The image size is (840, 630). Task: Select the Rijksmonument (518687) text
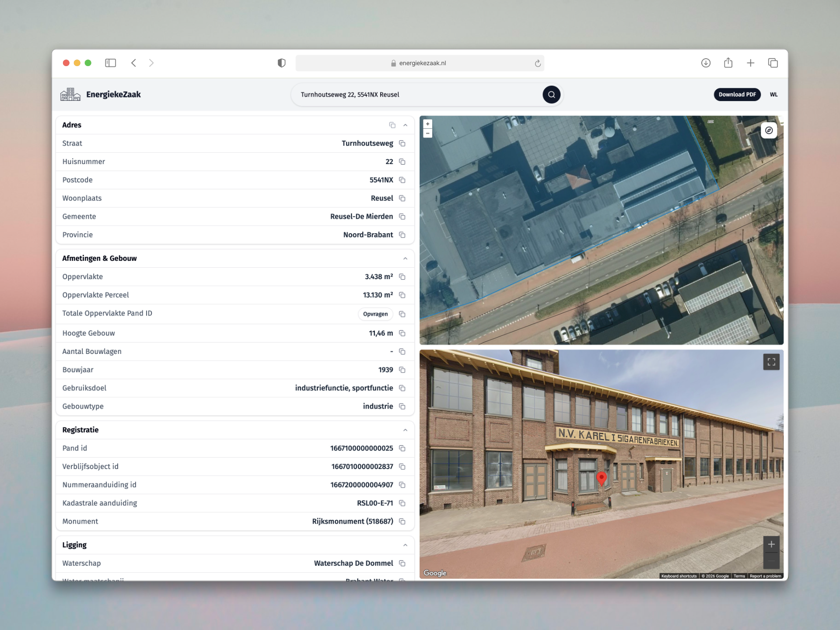(x=353, y=521)
